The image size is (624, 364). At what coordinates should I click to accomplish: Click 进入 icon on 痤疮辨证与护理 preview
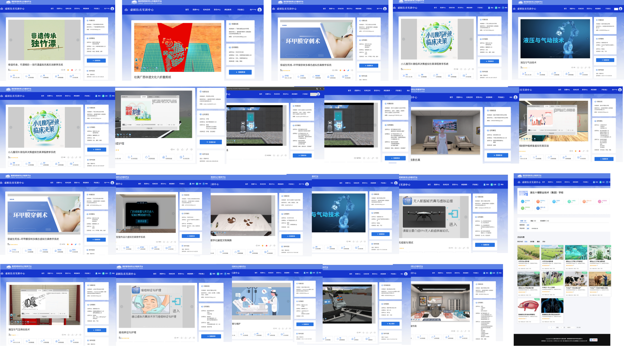click(176, 302)
